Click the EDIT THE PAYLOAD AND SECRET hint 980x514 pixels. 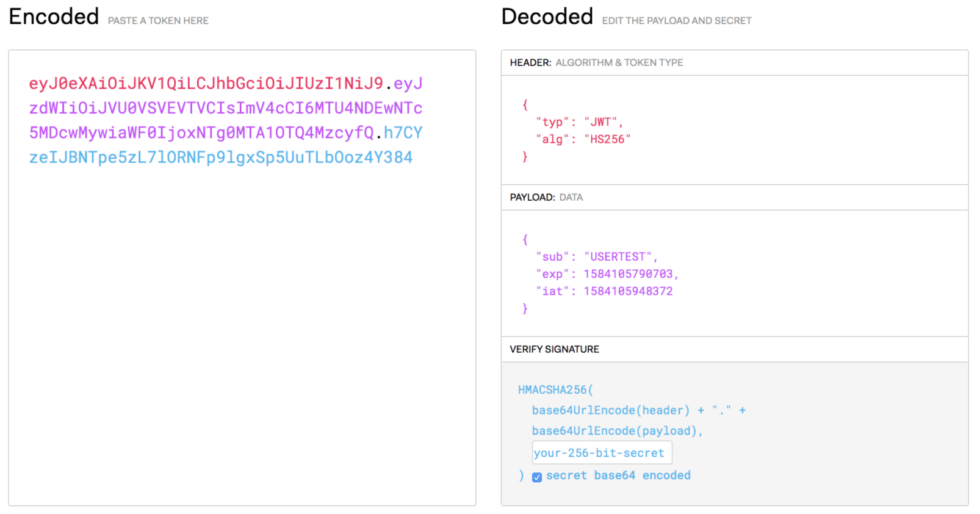pos(677,21)
